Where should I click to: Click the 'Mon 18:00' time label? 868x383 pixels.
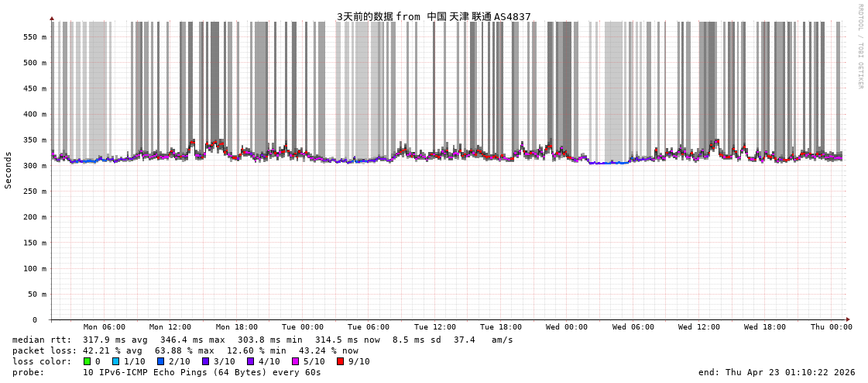point(236,327)
